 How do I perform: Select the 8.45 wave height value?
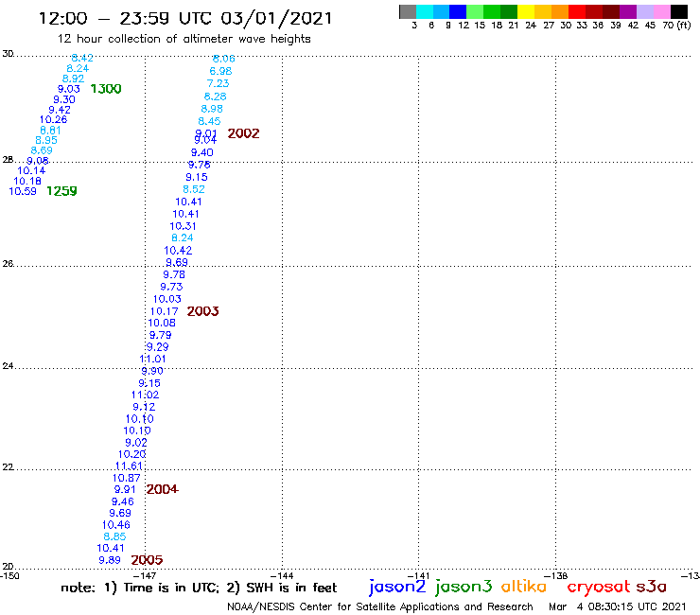tap(209, 121)
